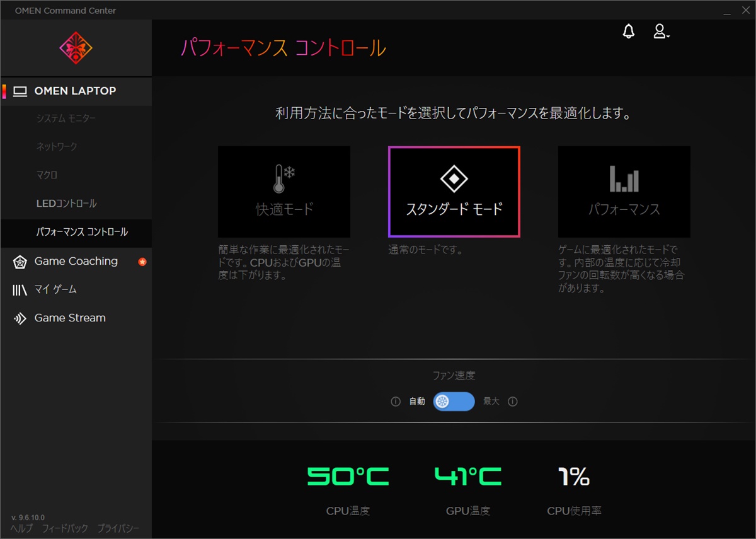Select the 快適モード card
The width and height of the screenshot is (756, 539).
coord(284,192)
